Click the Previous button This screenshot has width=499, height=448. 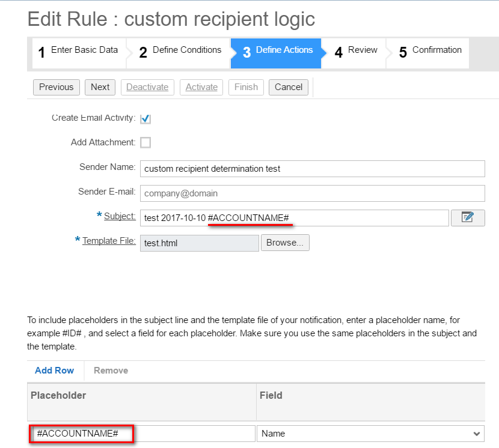coord(57,87)
